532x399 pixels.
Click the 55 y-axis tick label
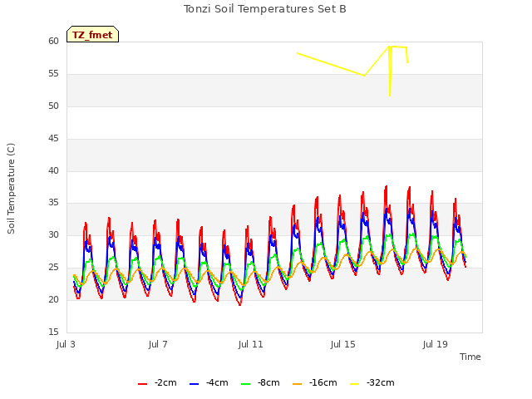(x=53, y=74)
